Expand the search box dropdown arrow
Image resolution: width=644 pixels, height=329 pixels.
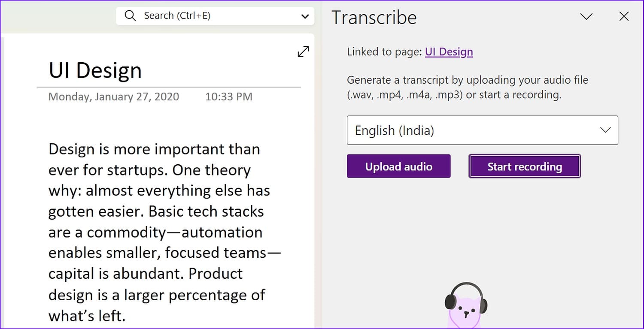point(305,16)
